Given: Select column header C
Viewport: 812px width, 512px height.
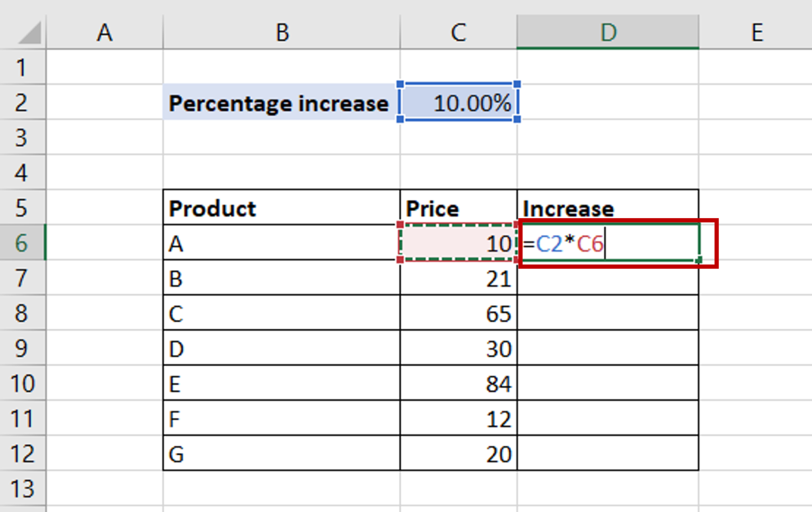Looking at the screenshot, I should (458, 33).
